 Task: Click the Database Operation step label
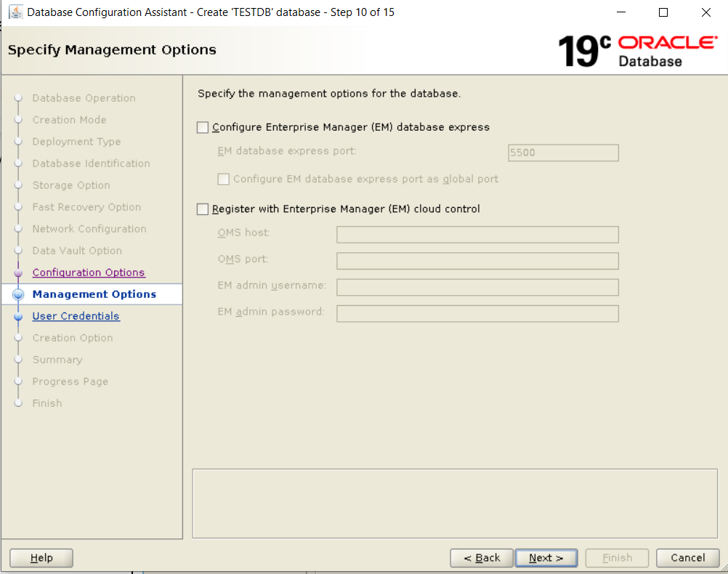[84, 98]
